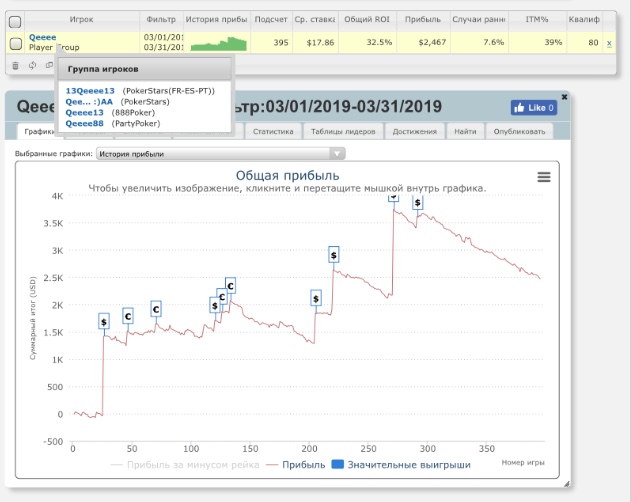Viewport: 631px width, 502px height.
Task: Click the Группа игроков popup header
Action: 144,69
